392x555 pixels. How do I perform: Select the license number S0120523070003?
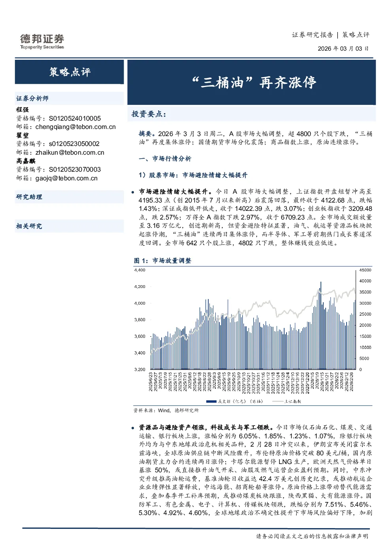click(75, 169)
